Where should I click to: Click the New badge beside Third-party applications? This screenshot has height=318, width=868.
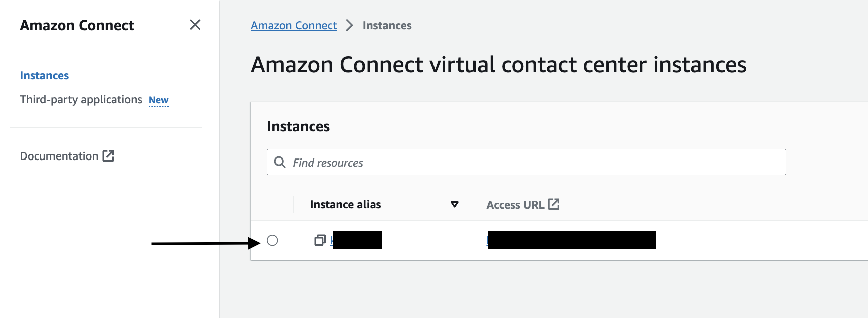(x=158, y=100)
